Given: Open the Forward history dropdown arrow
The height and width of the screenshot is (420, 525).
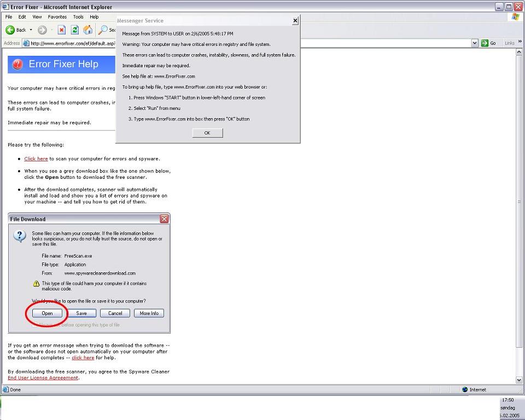Looking at the screenshot, I should click(52, 30).
